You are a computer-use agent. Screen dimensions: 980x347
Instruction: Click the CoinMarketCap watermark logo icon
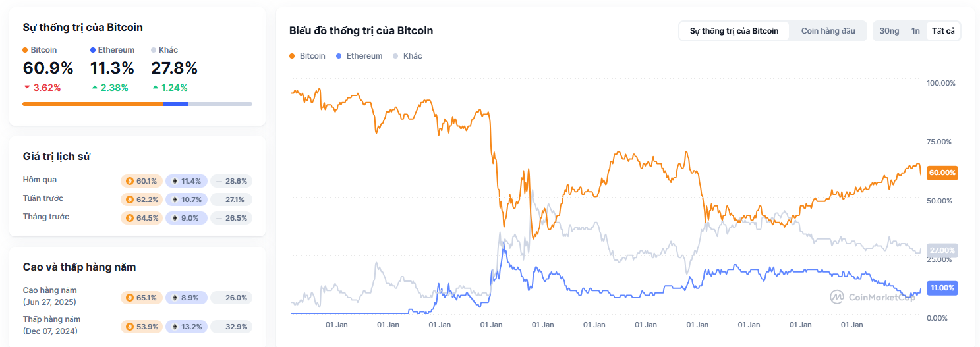click(x=837, y=297)
